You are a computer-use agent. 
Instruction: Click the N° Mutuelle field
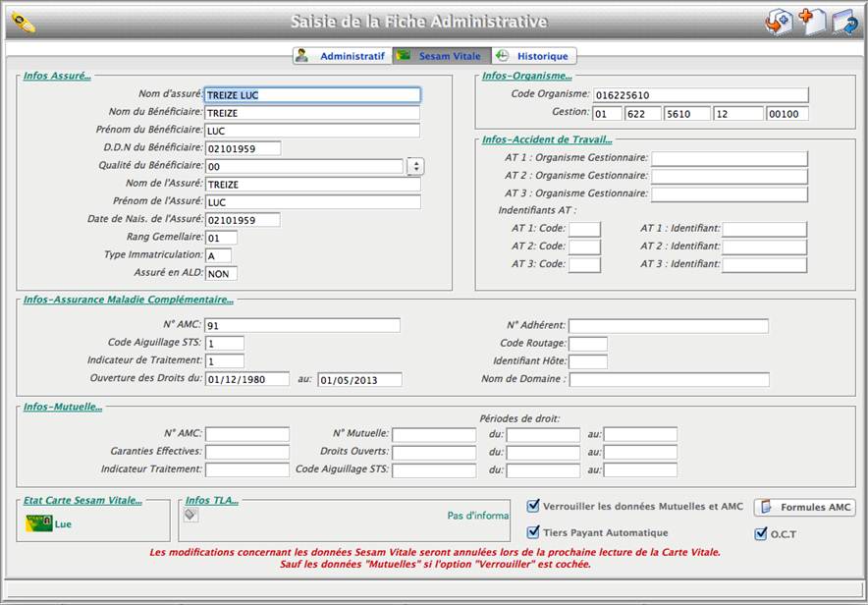point(434,434)
